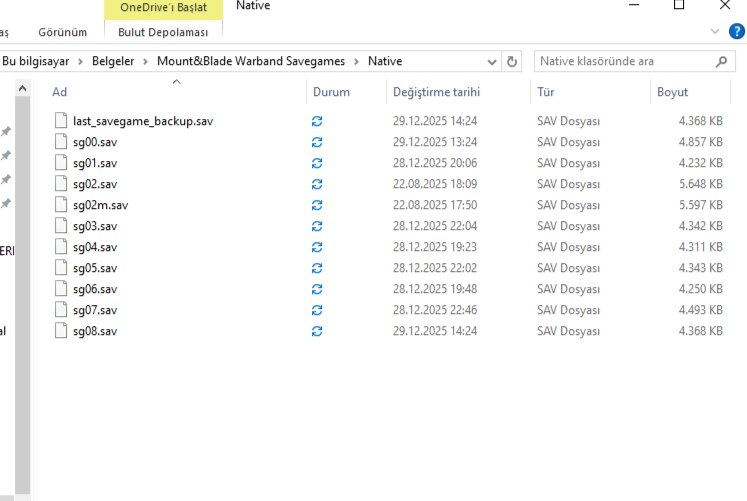Image resolution: width=747 pixels, height=501 pixels.
Task: Select the OneDrive'ı Başlat contextual tab
Action: pyautogui.click(x=163, y=8)
